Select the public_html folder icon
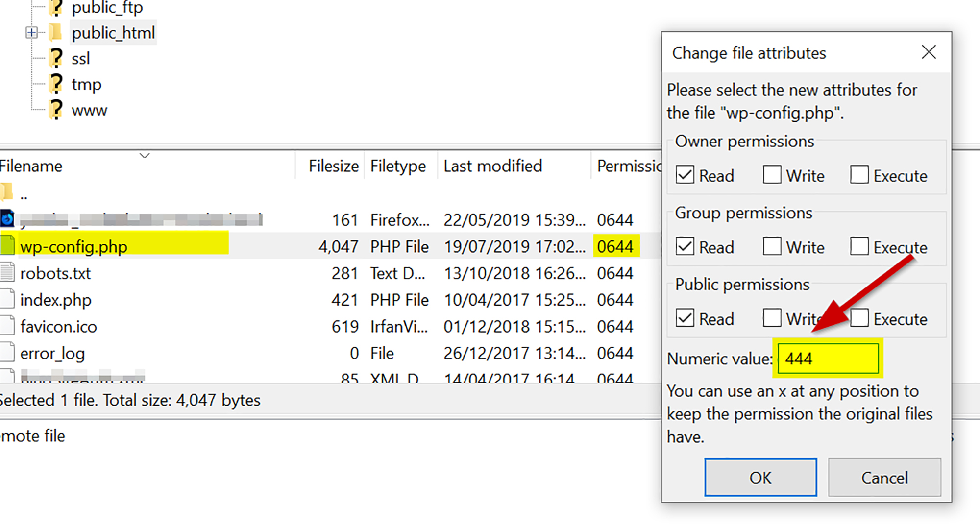 point(56,32)
